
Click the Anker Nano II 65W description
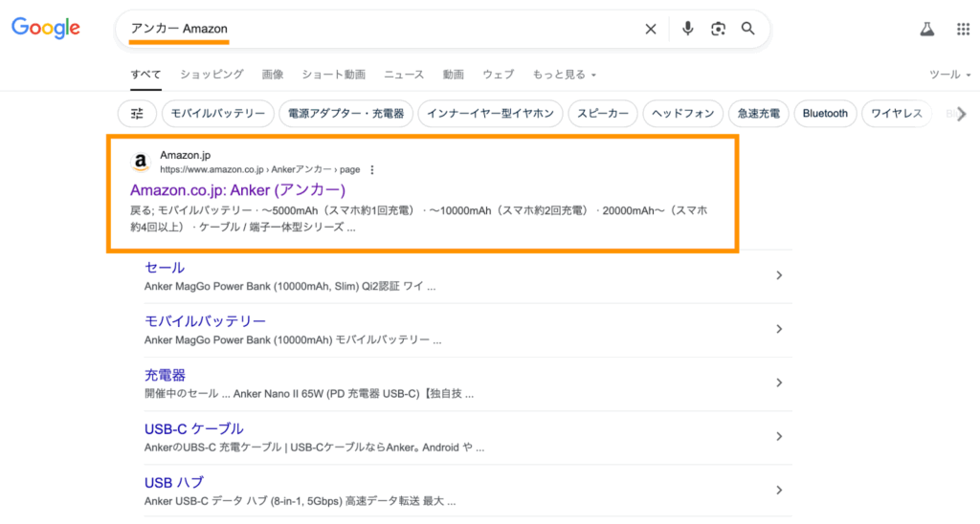pyautogui.click(x=309, y=394)
